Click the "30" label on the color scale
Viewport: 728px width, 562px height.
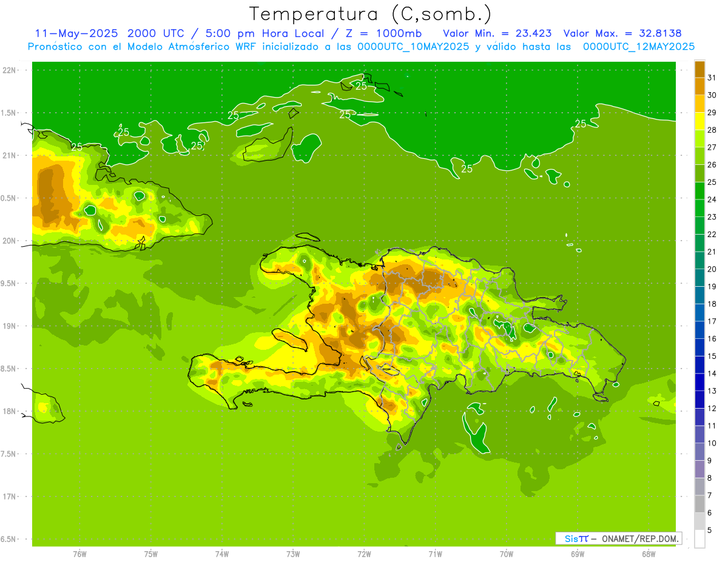(x=712, y=95)
